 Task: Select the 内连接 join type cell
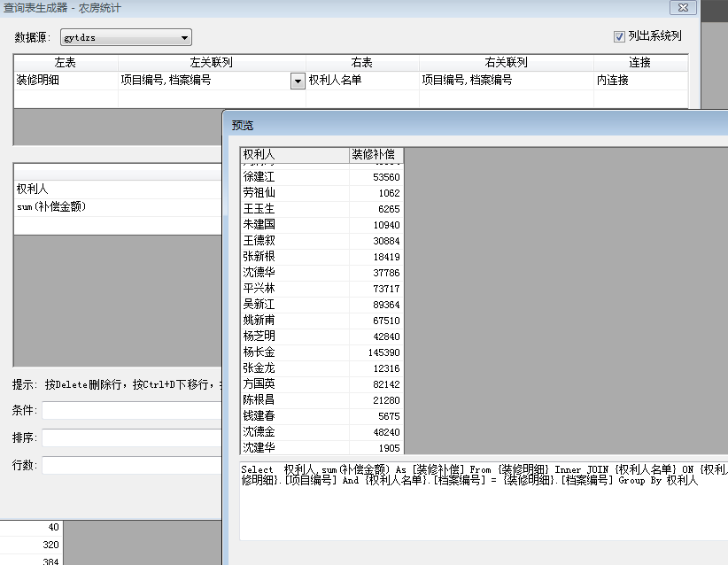(x=639, y=81)
